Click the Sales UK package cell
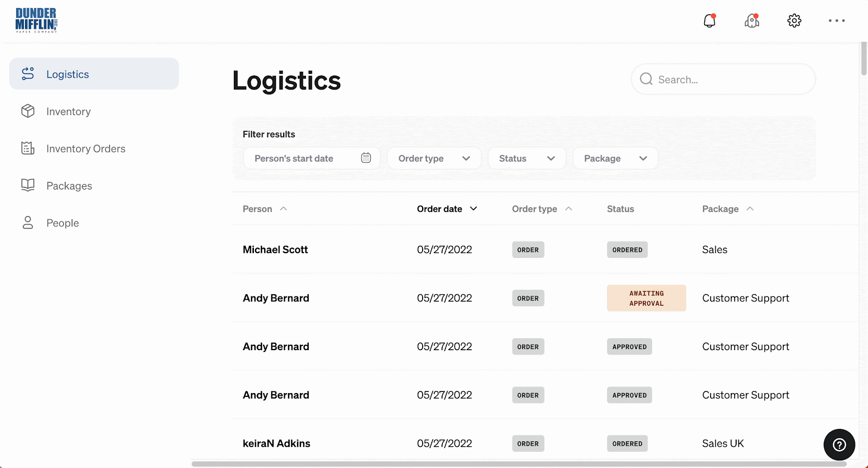 [723, 444]
